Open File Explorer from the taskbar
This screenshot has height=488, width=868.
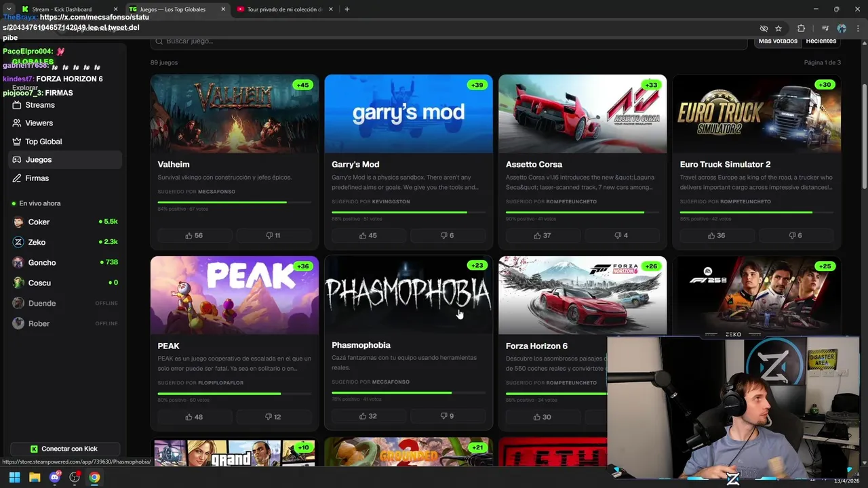(x=35, y=477)
